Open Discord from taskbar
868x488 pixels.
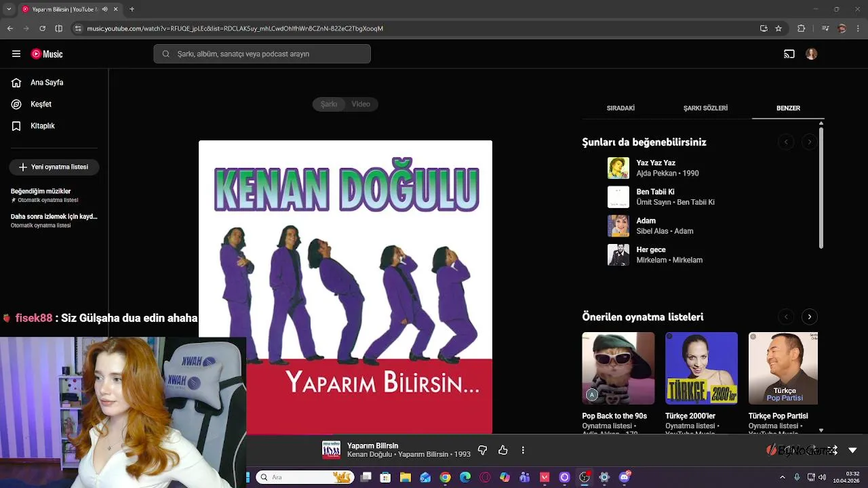(625, 477)
